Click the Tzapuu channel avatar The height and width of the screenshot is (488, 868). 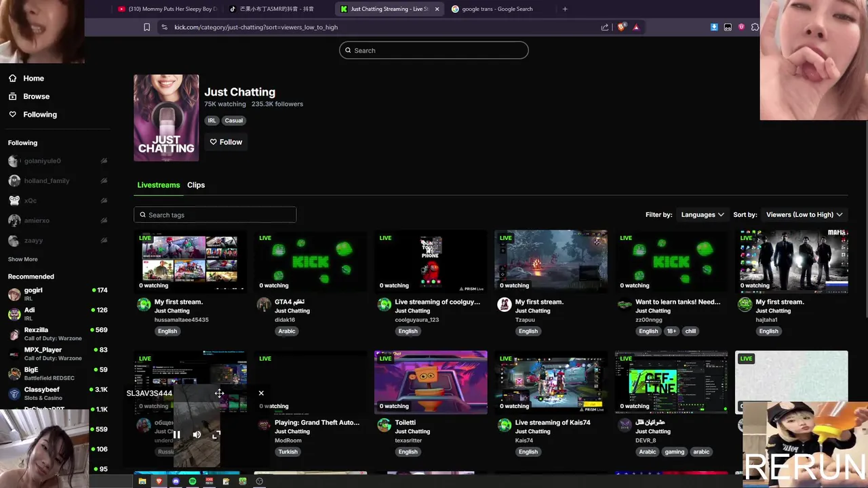(505, 304)
